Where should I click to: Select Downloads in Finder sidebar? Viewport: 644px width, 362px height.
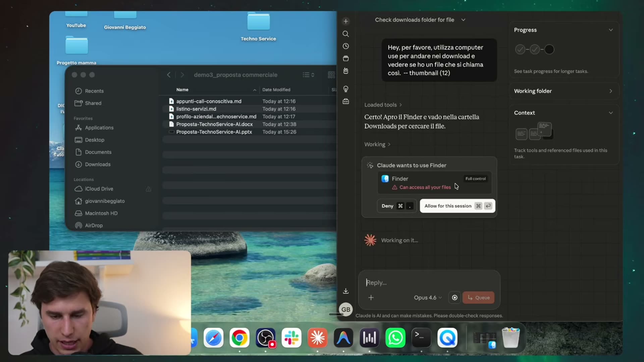pos(98,164)
